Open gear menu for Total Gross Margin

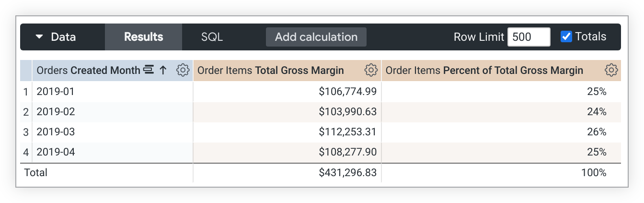pyautogui.click(x=371, y=71)
